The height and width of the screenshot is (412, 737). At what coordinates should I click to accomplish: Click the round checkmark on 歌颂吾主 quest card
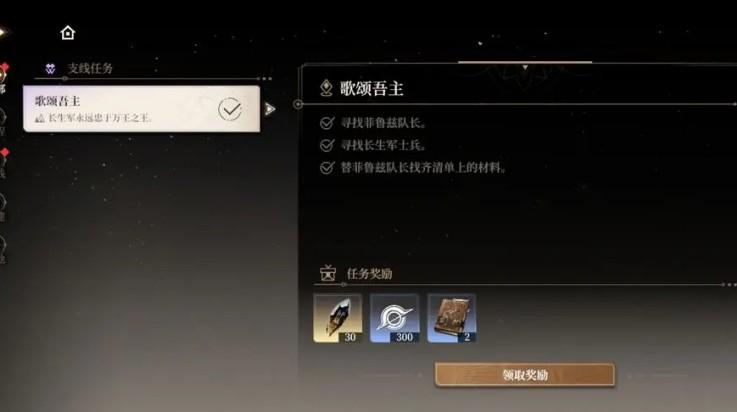[230, 109]
